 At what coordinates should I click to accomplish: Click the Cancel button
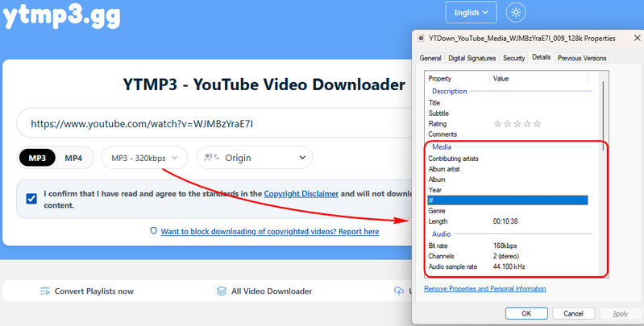(x=573, y=313)
